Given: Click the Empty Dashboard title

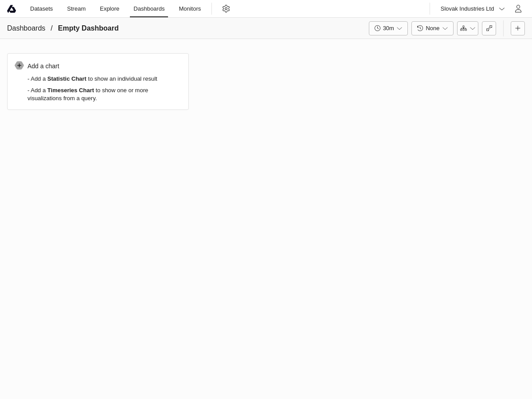Looking at the screenshot, I should pos(88,28).
